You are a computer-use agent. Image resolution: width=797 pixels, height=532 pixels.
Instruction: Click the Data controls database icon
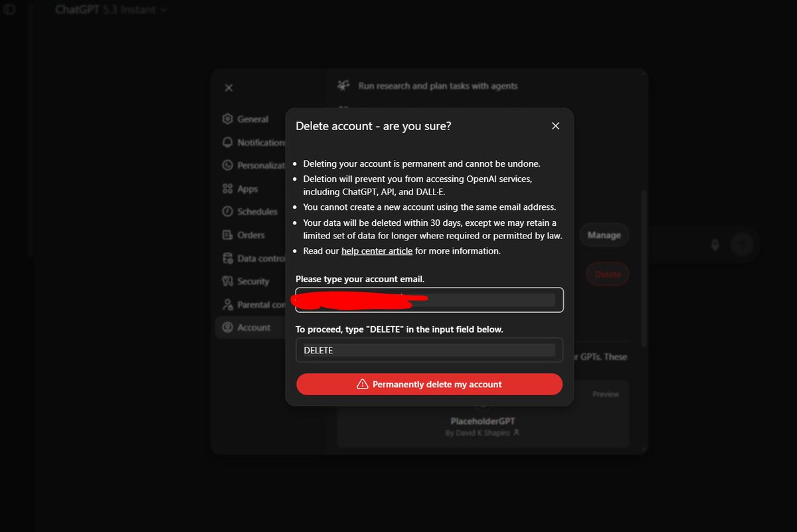coord(227,258)
